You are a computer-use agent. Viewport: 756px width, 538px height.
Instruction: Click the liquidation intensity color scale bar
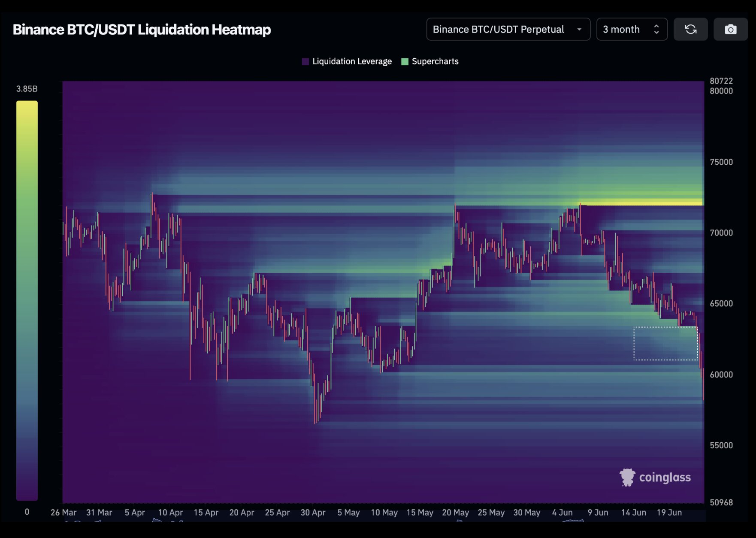[x=27, y=300]
